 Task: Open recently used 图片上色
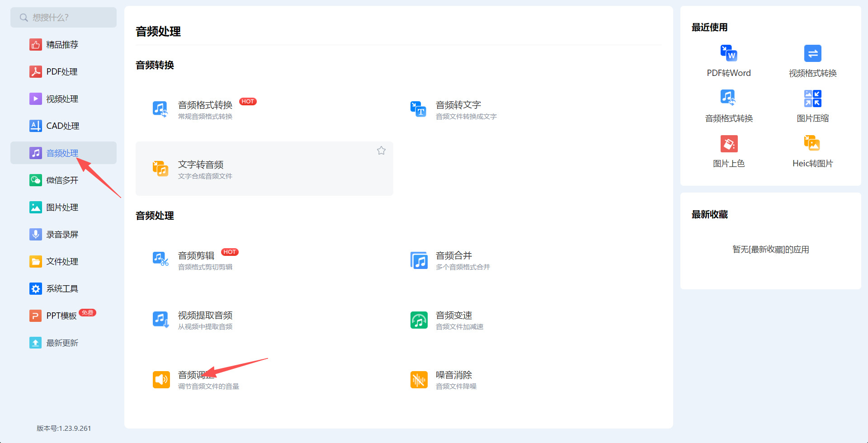pyautogui.click(x=729, y=151)
